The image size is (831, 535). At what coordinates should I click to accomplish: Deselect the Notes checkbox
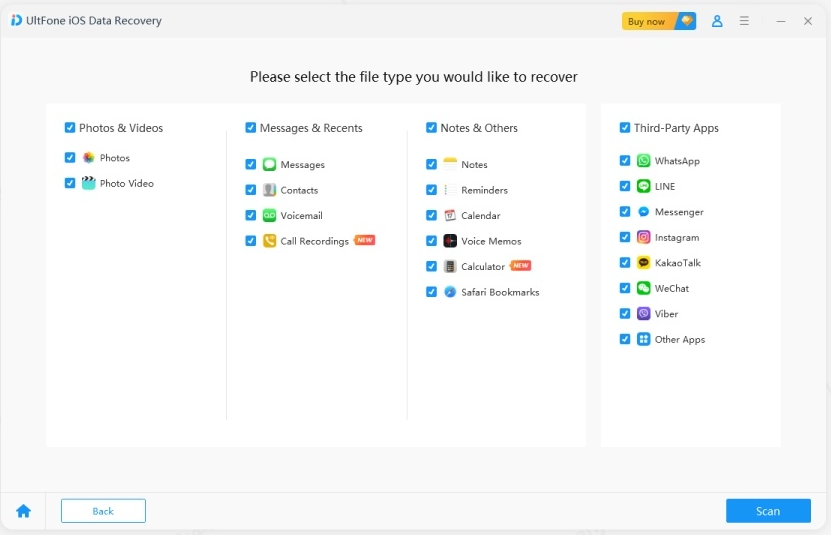(431, 164)
